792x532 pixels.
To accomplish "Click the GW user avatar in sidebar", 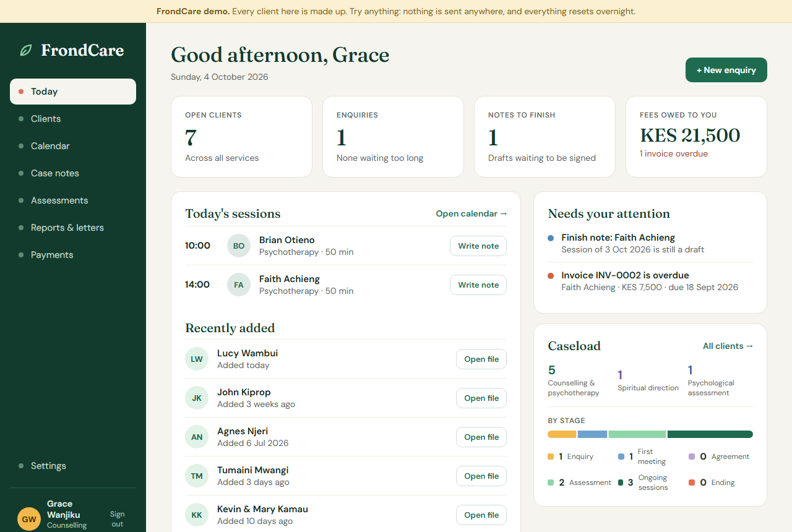I will tap(29, 519).
